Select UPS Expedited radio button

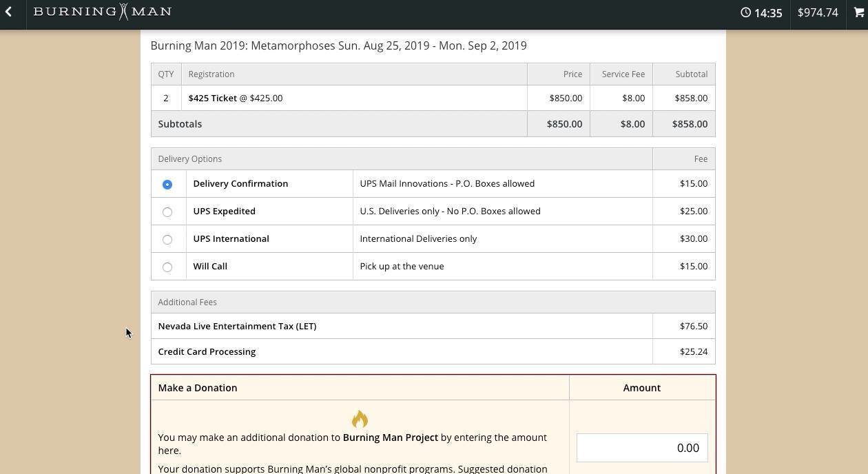tap(167, 212)
